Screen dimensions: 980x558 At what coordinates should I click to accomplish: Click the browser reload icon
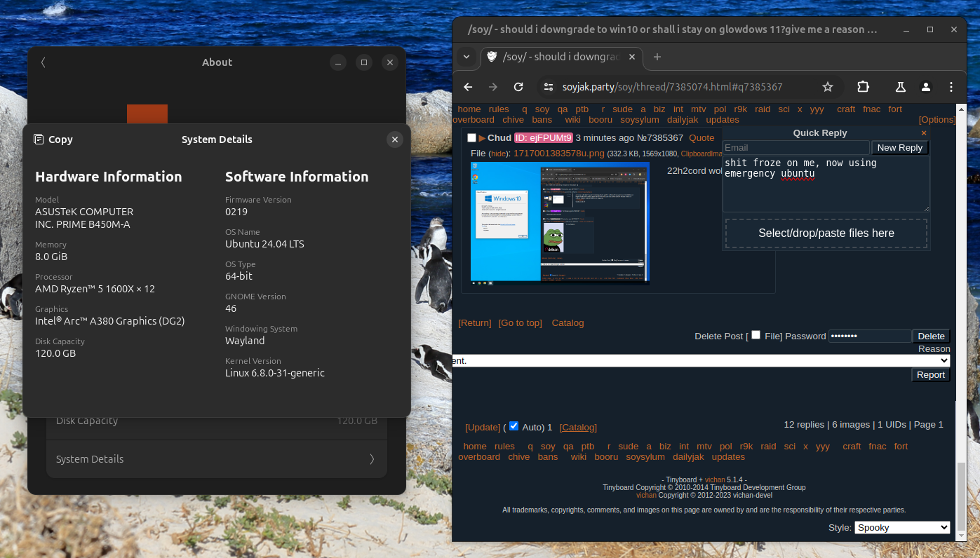click(518, 87)
